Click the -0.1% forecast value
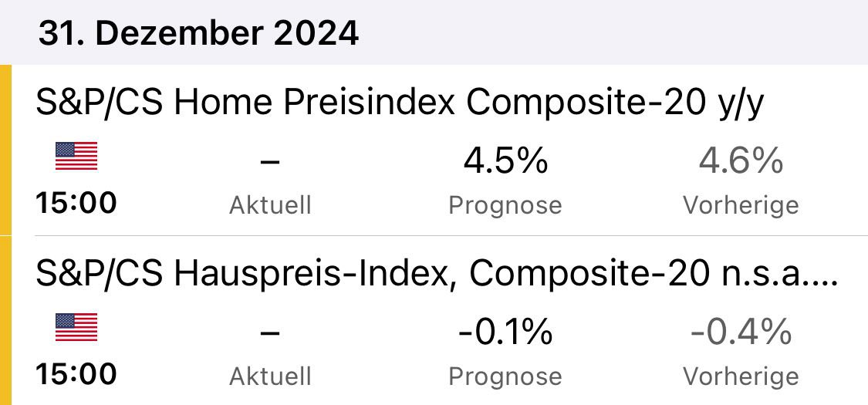 tap(505, 332)
